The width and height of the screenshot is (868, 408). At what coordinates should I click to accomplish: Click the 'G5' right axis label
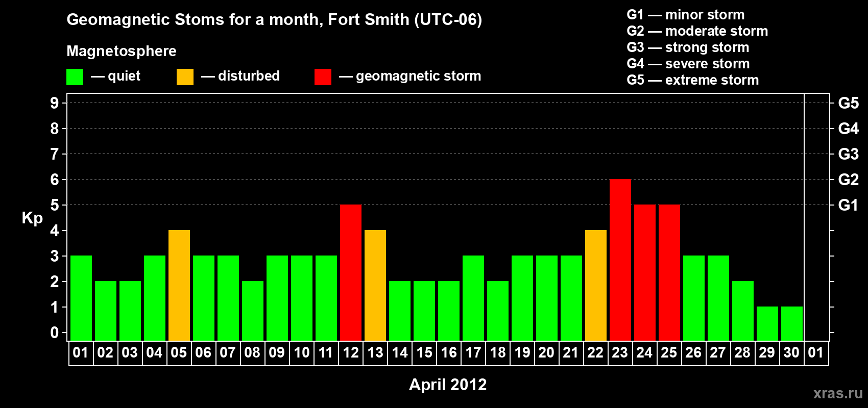tap(849, 103)
